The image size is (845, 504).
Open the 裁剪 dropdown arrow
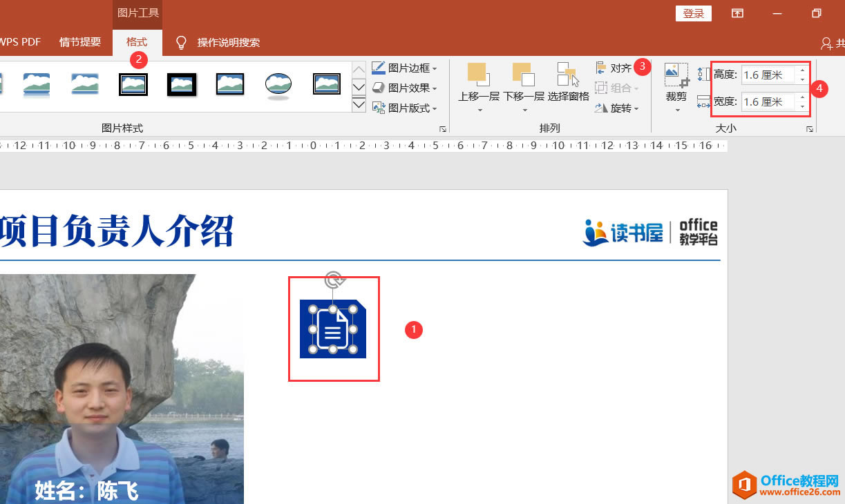pyautogui.click(x=677, y=110)
